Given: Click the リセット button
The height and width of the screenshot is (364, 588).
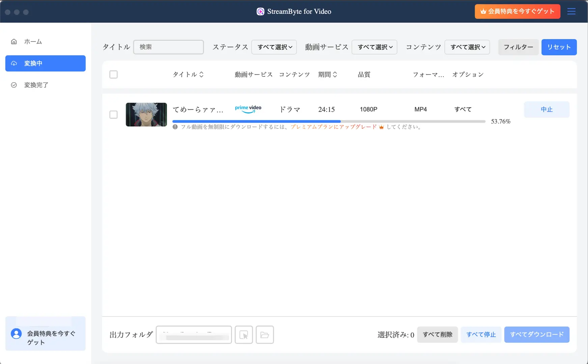Looking at the screenshot, I should [559, 47].
